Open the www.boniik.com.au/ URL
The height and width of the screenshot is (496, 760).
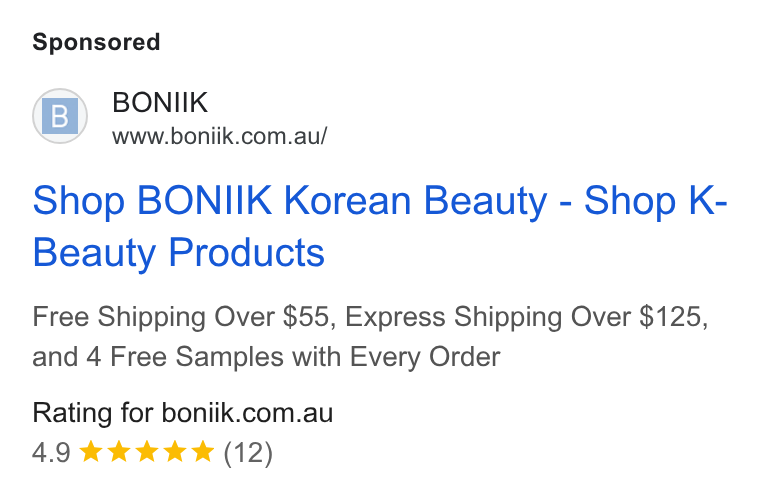pyautogui.click(x=220, y=136)
